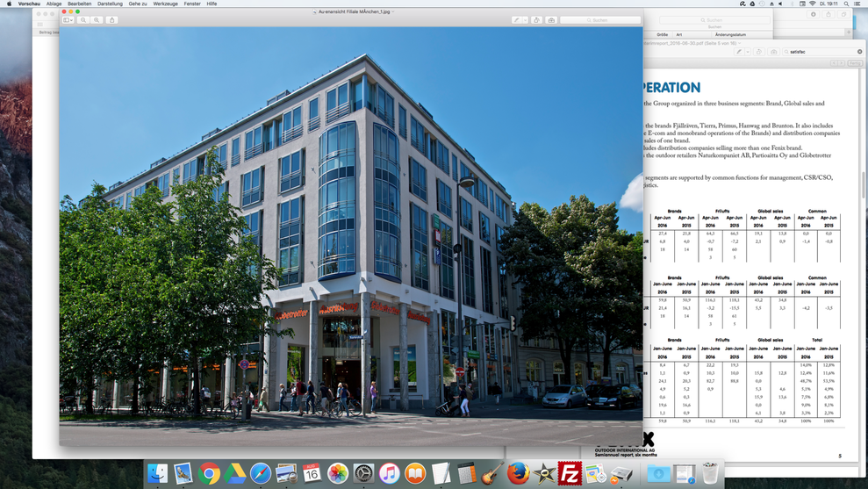
Task: Open the Bearbeiten menu
Action: click(80, 4)
